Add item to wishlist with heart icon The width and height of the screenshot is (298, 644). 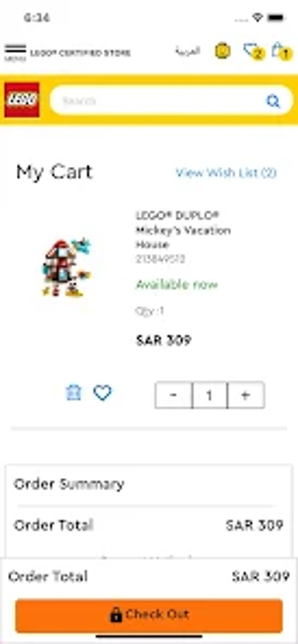click(x=102, y=392)
